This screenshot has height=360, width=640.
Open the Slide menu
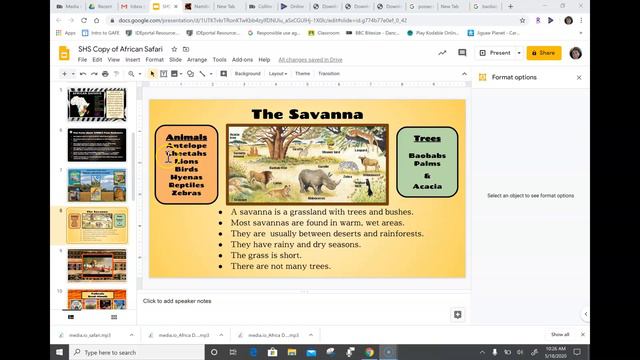coord(176,60)
